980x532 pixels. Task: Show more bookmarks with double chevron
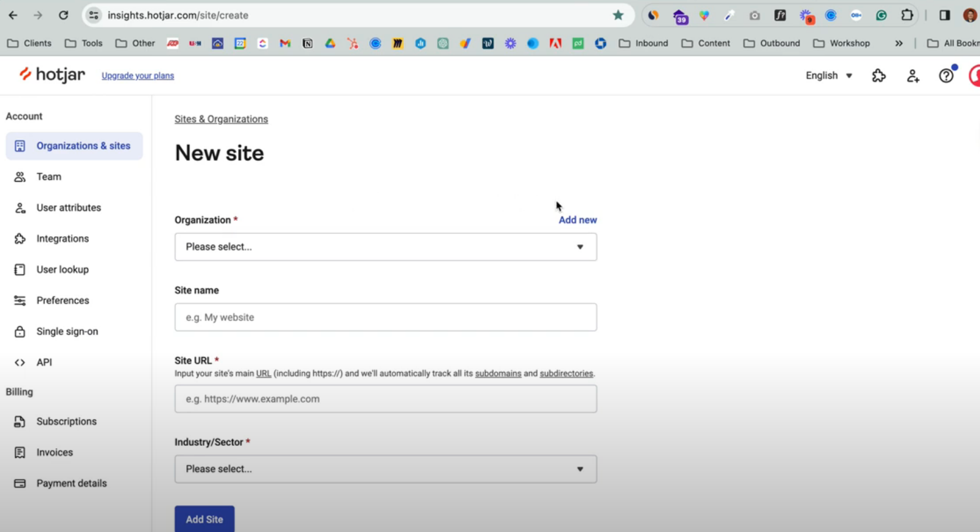[x=899, y=43]
